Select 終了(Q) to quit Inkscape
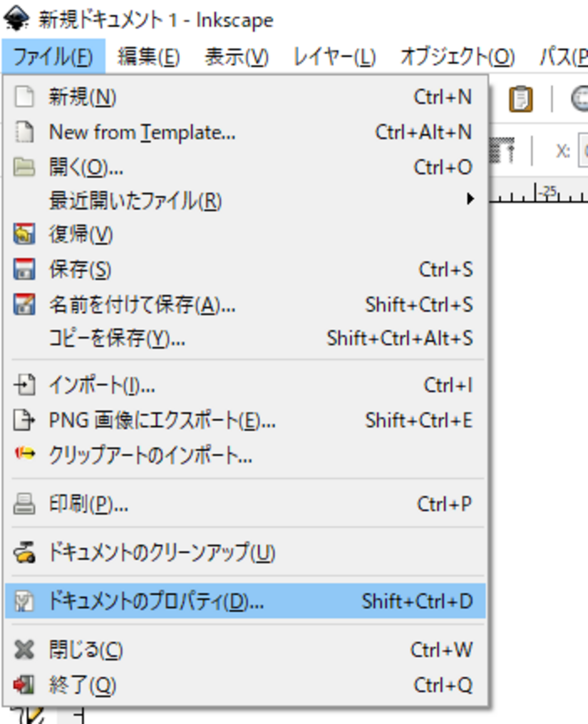Image resolution: width=588 pixels, height=724 pixels. 82,685
